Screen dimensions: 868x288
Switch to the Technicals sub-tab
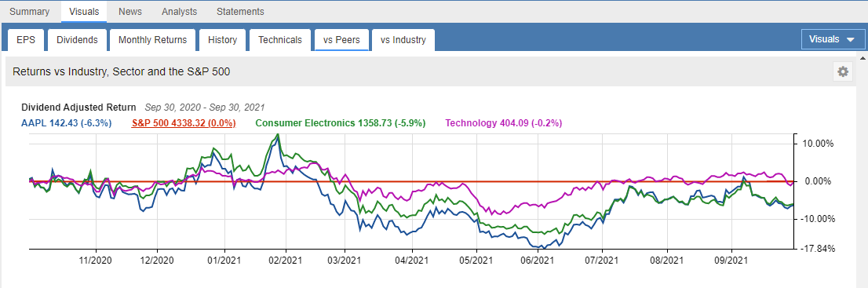280,40
